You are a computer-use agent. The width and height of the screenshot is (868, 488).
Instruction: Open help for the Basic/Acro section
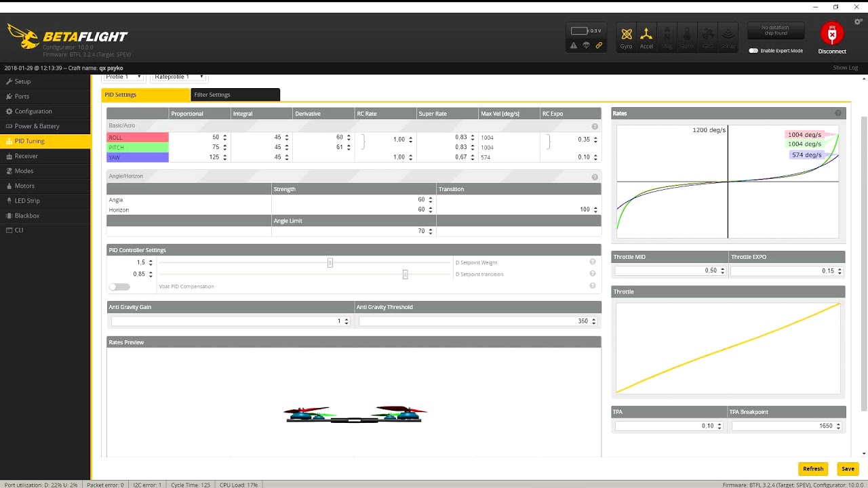point(595,127)
